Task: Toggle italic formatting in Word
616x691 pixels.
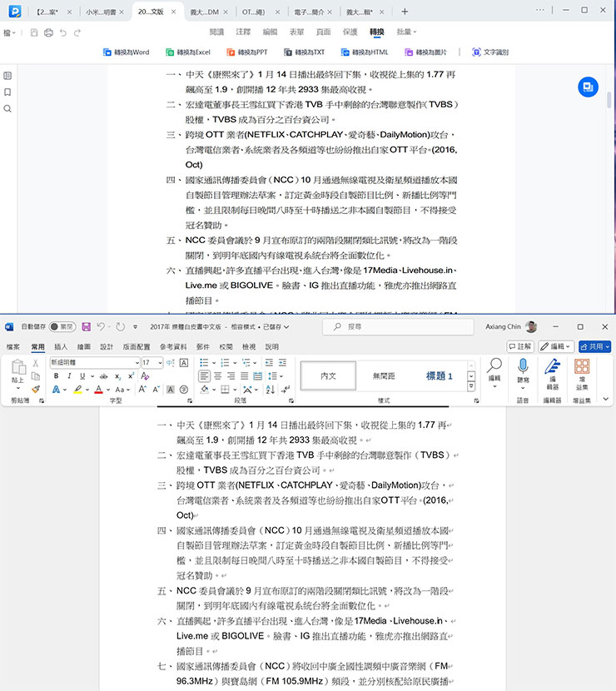Action: (69, 376)
